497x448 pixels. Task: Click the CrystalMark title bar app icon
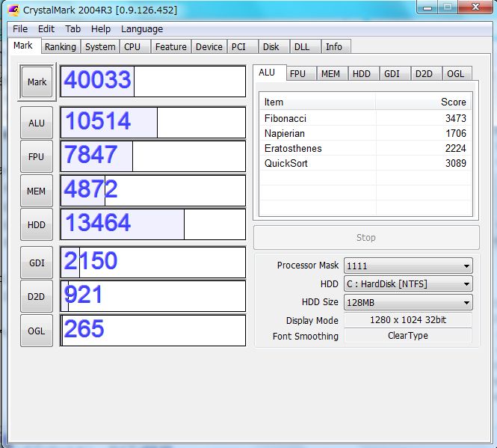click(13, 10)
